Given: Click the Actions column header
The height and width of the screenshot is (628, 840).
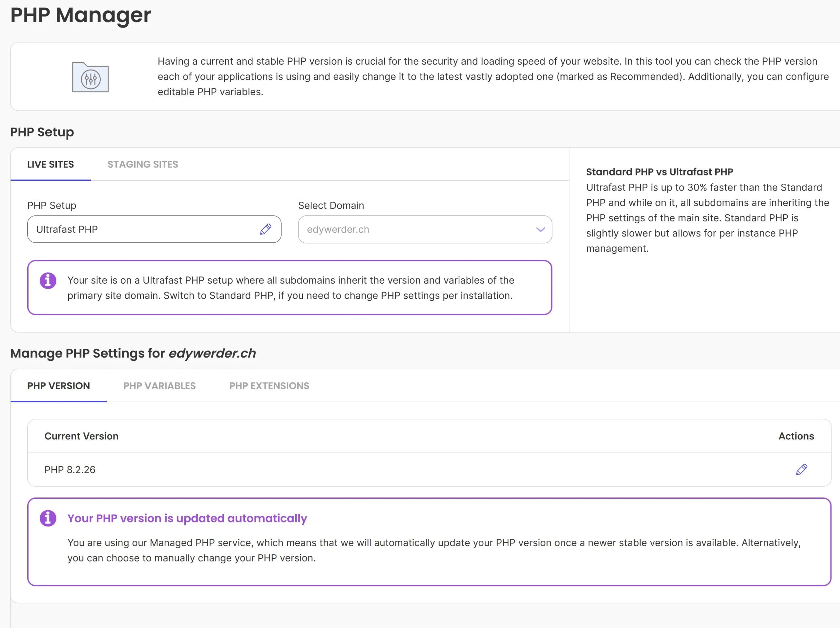Looking at the screenshot, I should (x=796, y=436).
